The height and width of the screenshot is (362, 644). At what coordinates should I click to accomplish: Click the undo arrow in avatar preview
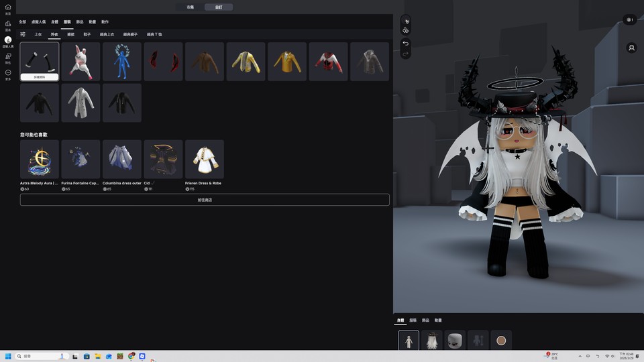point(405,43)
